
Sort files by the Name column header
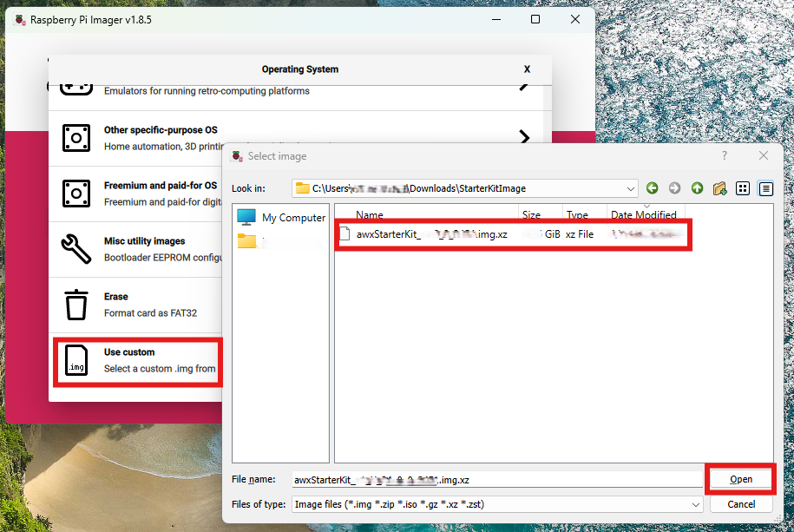coord(426,214)
